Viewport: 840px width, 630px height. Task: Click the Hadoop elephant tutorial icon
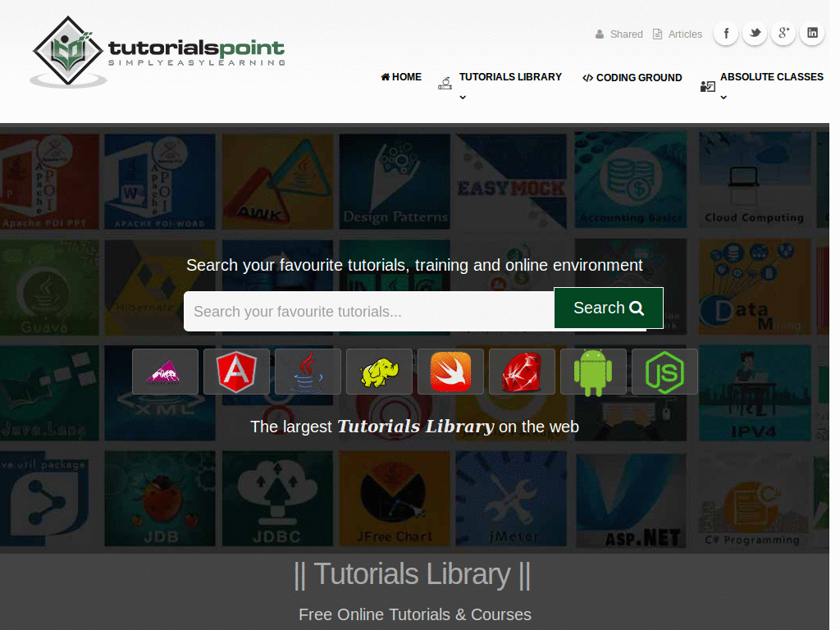379,371
